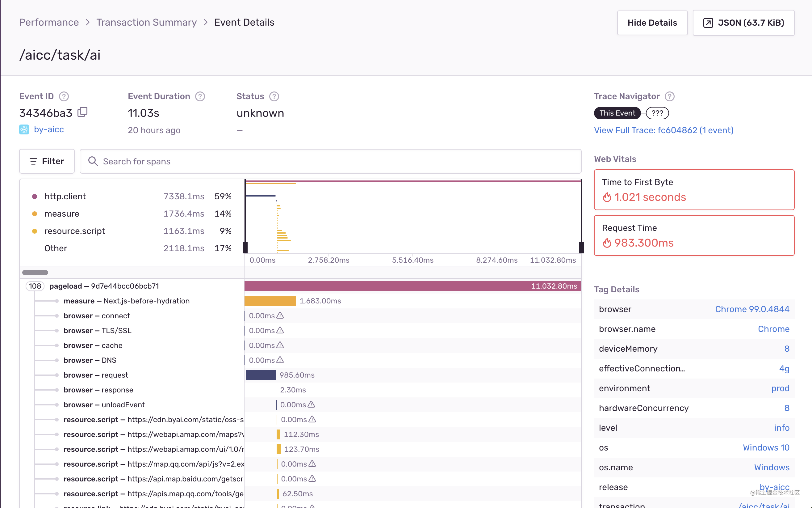Click warning icon on api.map.baidu.com span
Image resolution: width=812 pixels, height=508 pixels.
click(312, 478)
